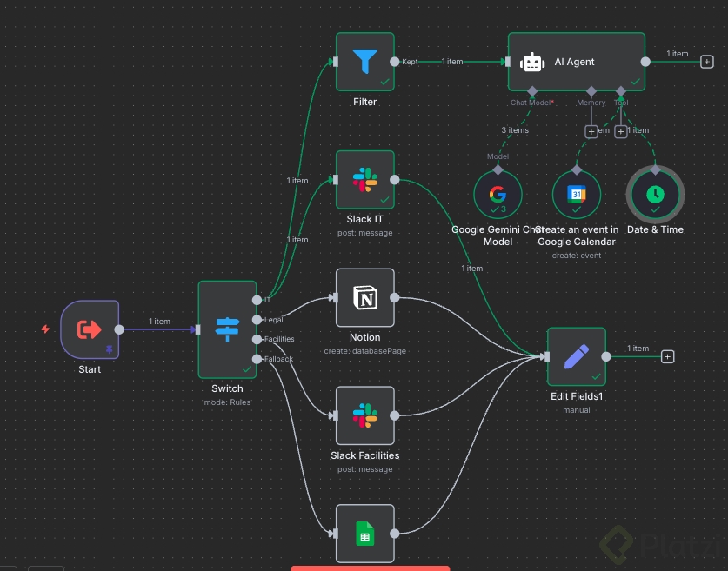Click the Filter Kept output connector
The height and width of the screenshot is (571, 728).
tap(395, 62)
